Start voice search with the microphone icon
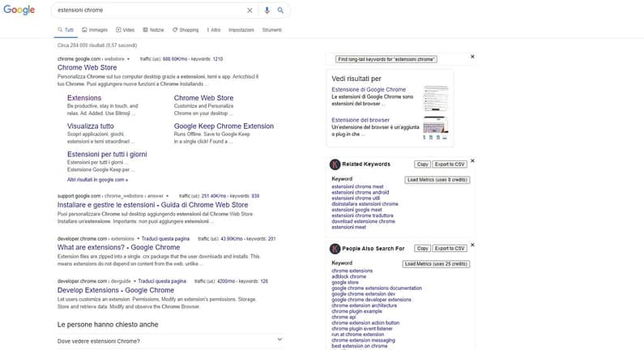Viewport: 644px width, 350px height. [267, 11]
